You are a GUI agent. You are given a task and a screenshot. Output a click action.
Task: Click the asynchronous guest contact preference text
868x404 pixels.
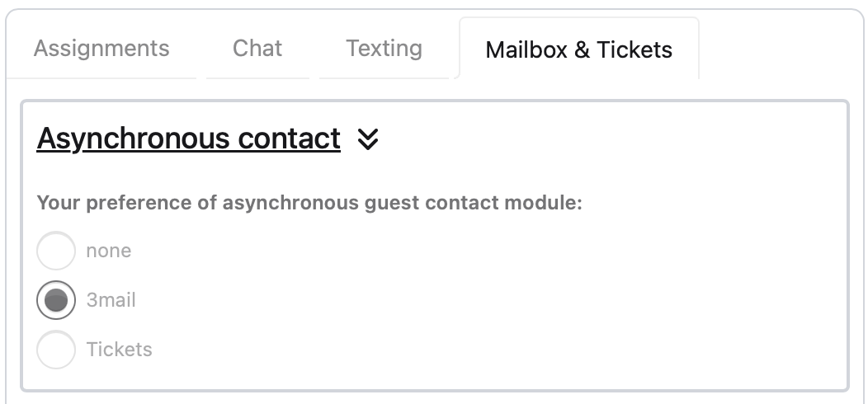point(309,203)
